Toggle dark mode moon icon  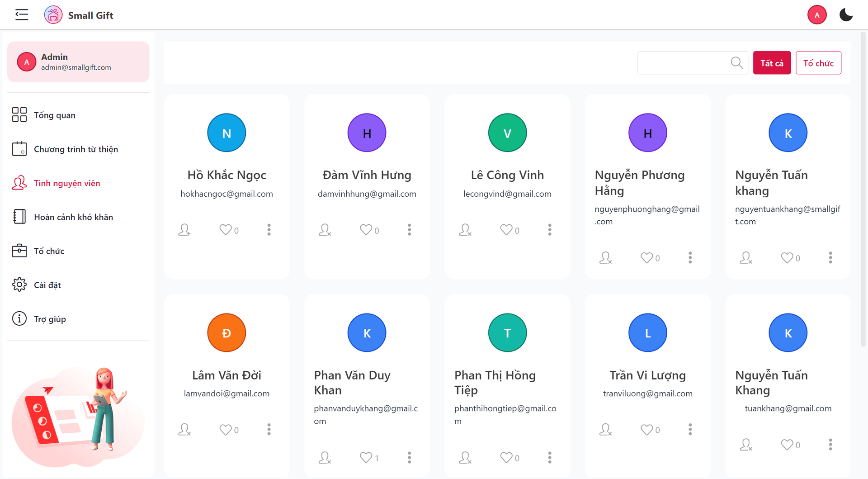pyautogui.click(x=846, y=15)
